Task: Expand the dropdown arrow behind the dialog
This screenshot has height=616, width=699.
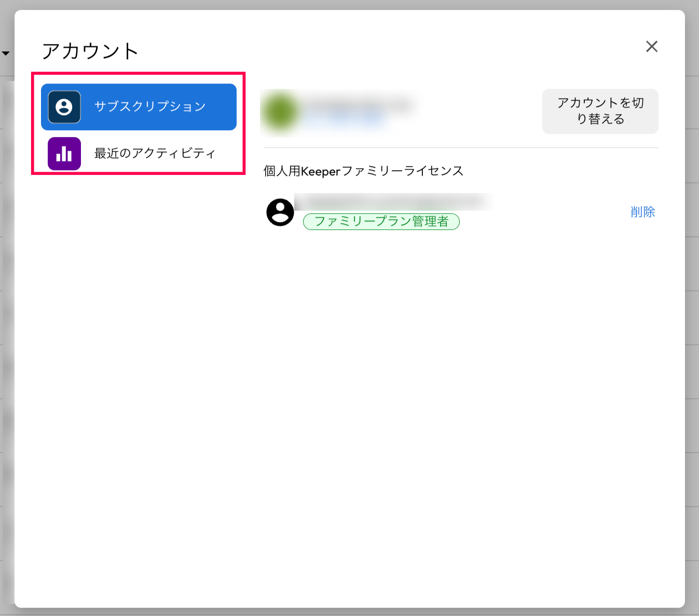Action: (x=6, y=53)
